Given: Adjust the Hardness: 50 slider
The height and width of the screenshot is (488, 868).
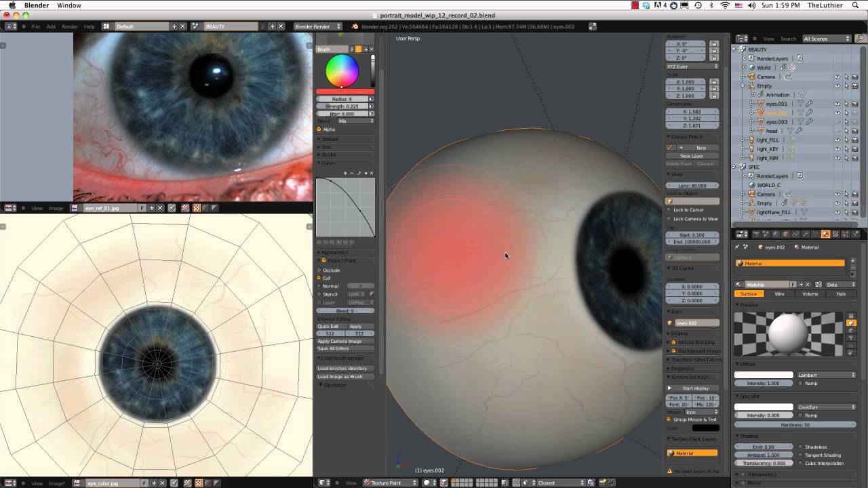Looking at the screenshot, I should click(795, 424).
